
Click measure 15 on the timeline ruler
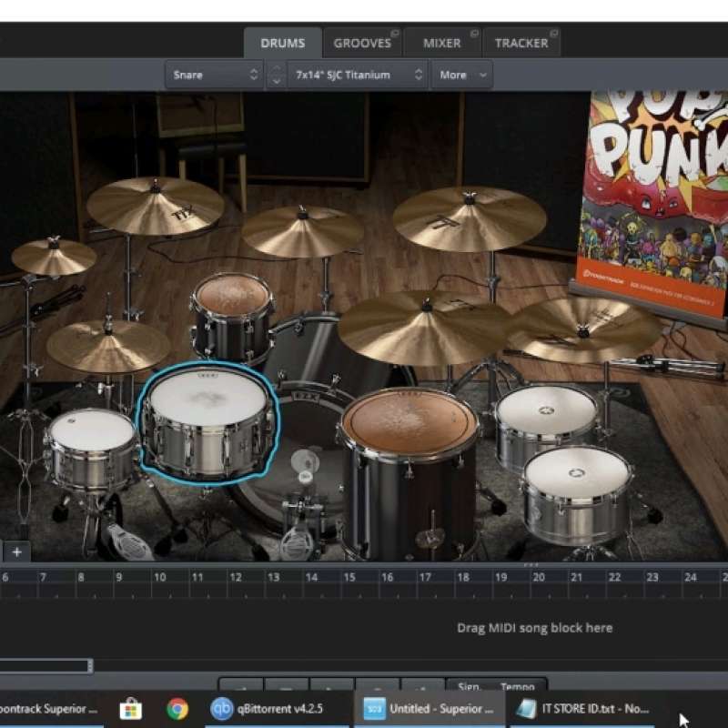click(349, 576)
